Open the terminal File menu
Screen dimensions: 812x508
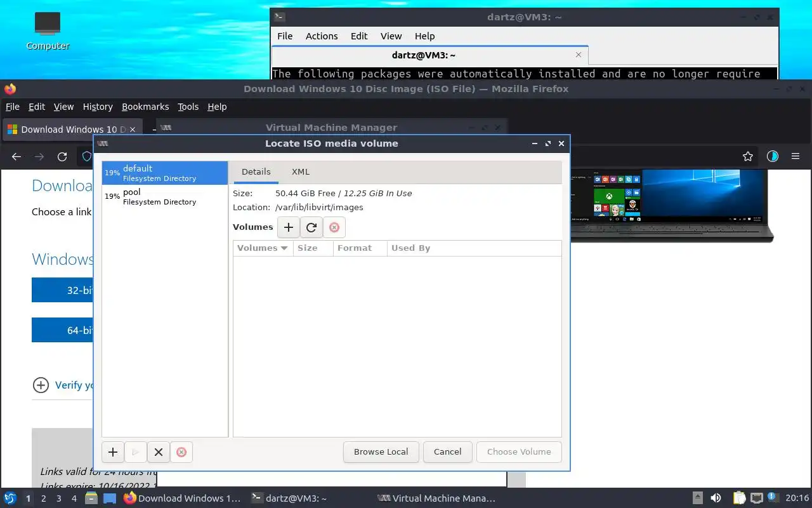pyautogui.click(x=285, y=36)
